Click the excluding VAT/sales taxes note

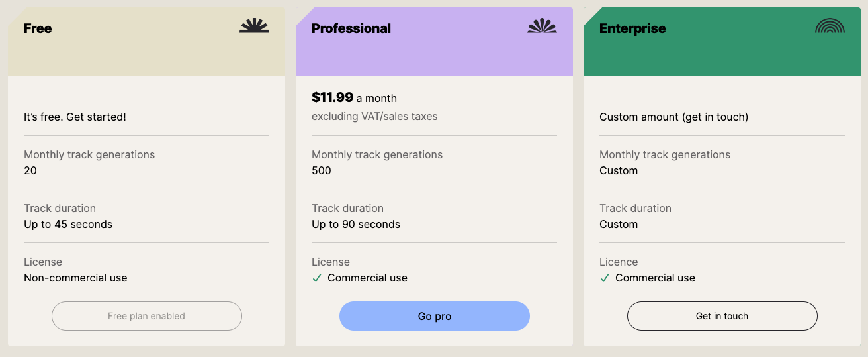374,117
